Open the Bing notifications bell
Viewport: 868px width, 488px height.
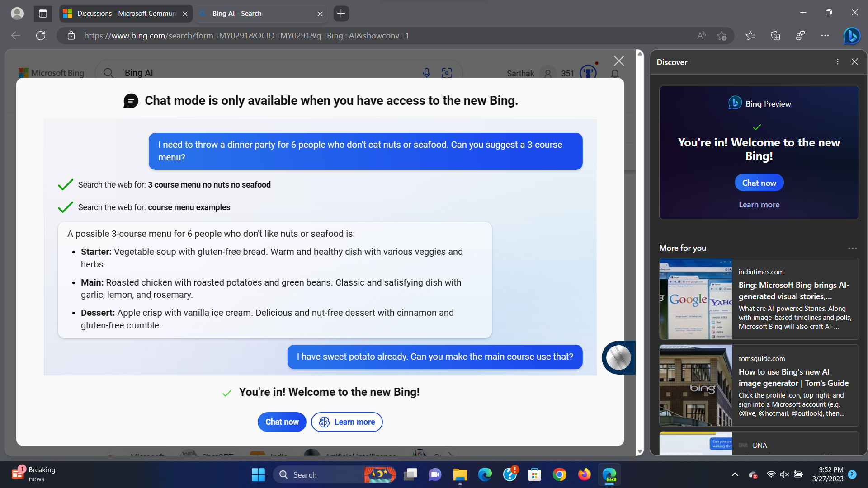[x=615, y=73]
